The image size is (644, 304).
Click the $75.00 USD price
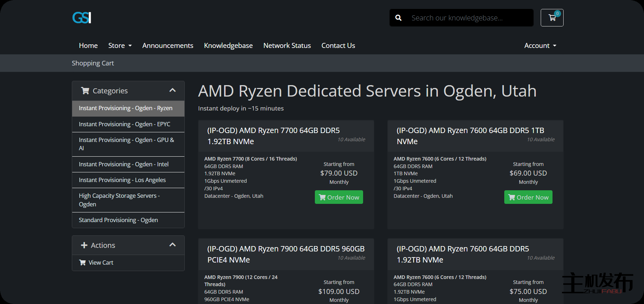coord(528,291)
